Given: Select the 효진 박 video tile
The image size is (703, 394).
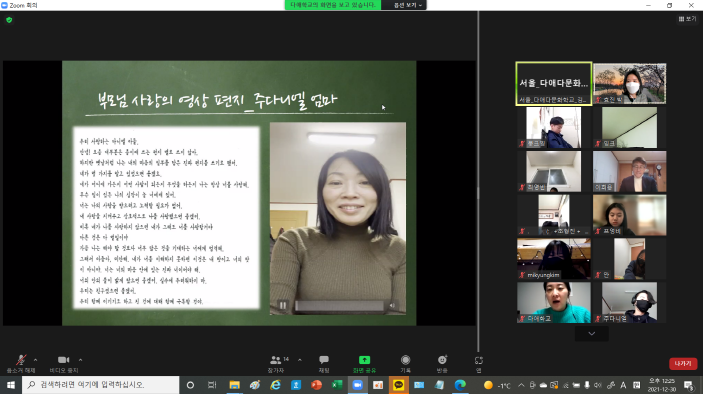Looking at the screenshot, I should tap(629, 84).
